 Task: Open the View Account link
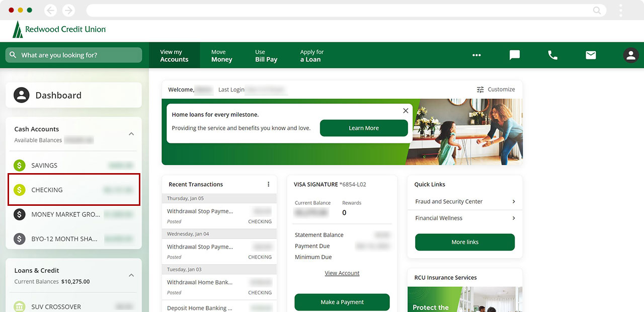[342, 273]
